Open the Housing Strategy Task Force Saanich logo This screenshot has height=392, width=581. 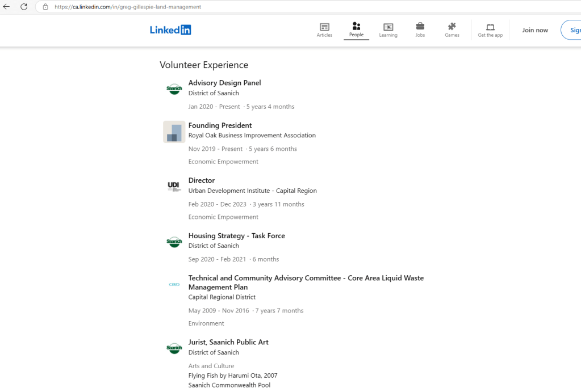pyautogui.click(x=174, y=242)
